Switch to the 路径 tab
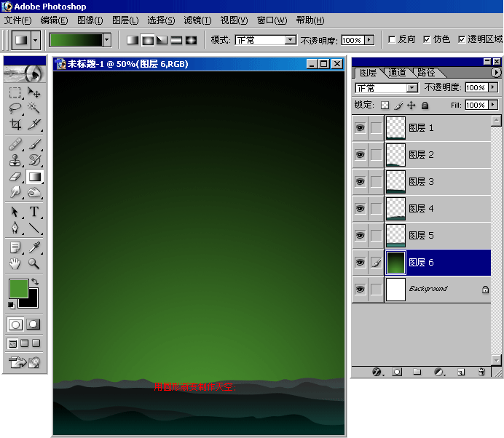Image resolution: width=504 pixels, height=438 pixels. 426,73
